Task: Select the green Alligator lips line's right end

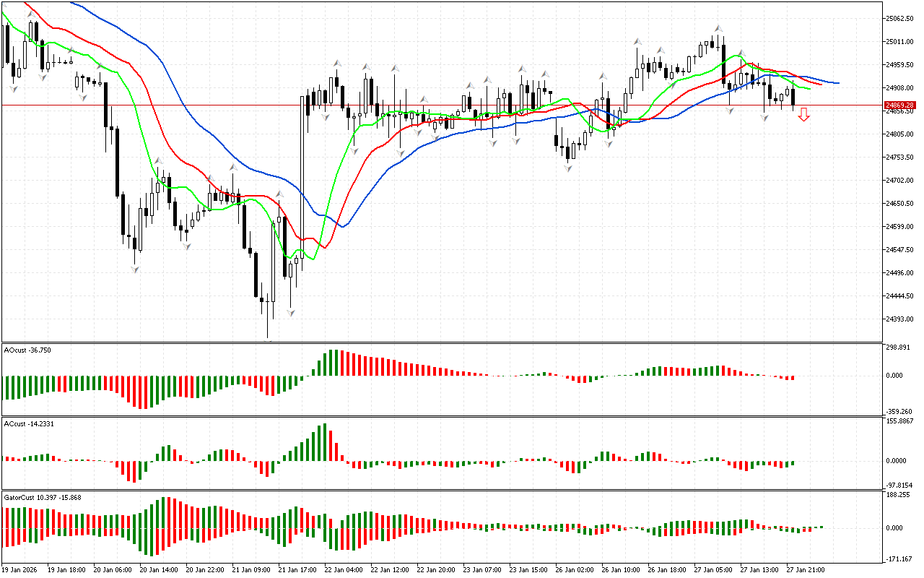Action: click(x=808, y=88)
